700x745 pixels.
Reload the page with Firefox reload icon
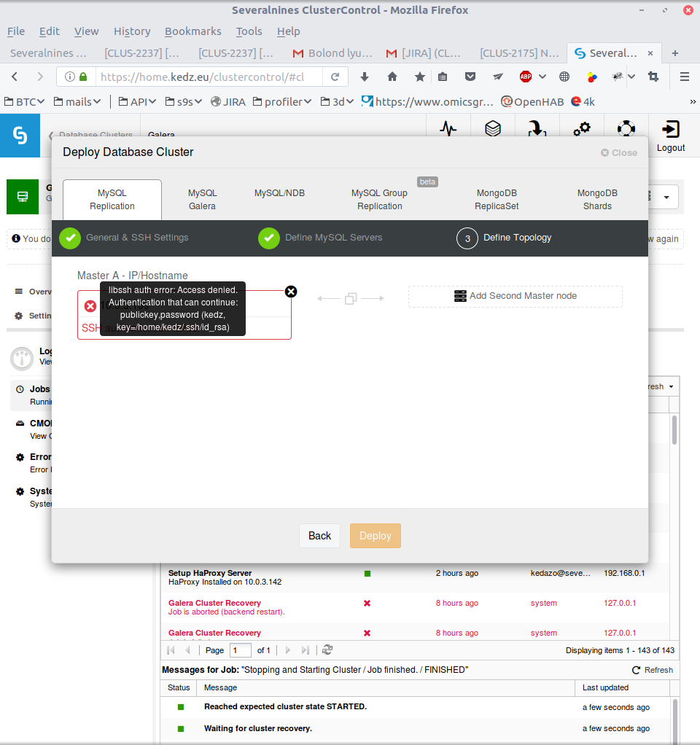(x=335, y=77)
